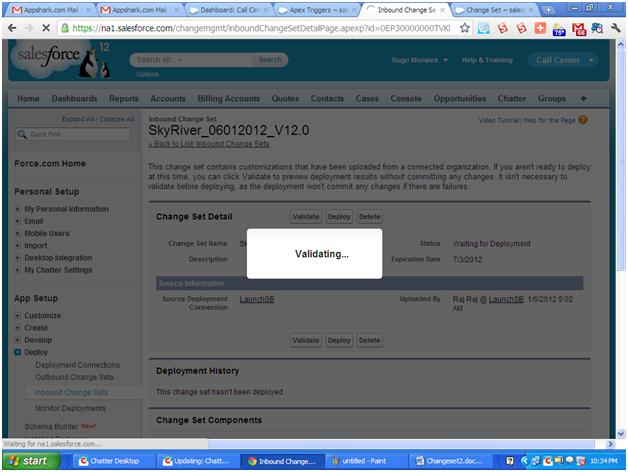Open Monitor Deployments link
Screen dimensions: 628x472
point(70,408)
